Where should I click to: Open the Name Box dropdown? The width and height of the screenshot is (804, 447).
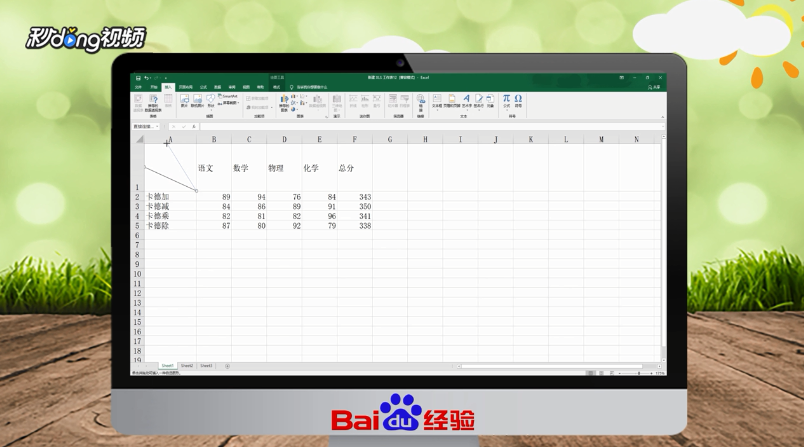coord(157,126)
